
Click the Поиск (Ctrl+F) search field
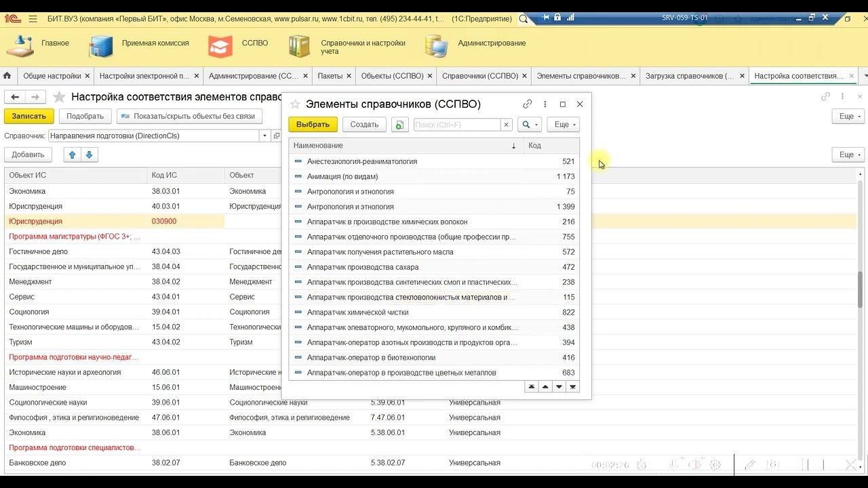pos(457,125)
